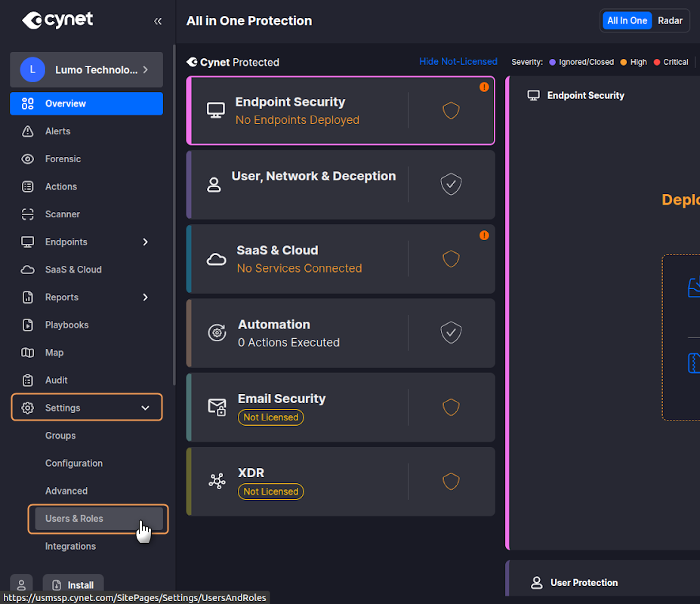Click the Alerts warning triangle icon
Screen dimensions: 700x604
28,131
